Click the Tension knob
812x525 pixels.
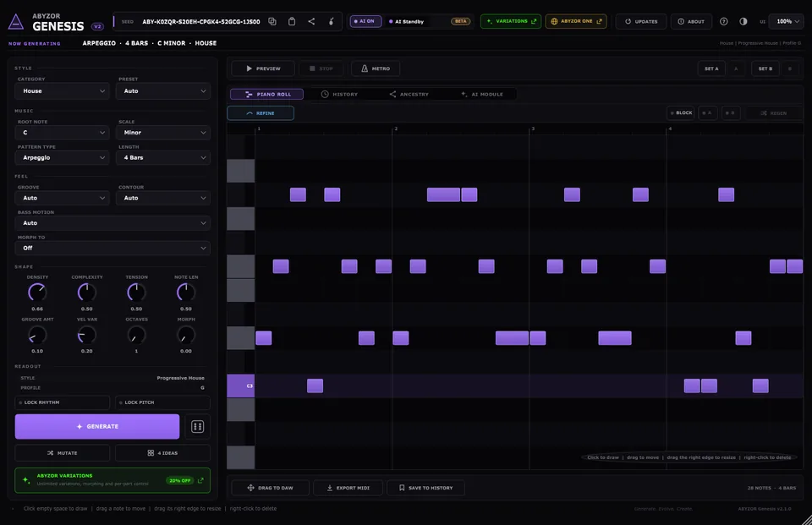(136, 293)
